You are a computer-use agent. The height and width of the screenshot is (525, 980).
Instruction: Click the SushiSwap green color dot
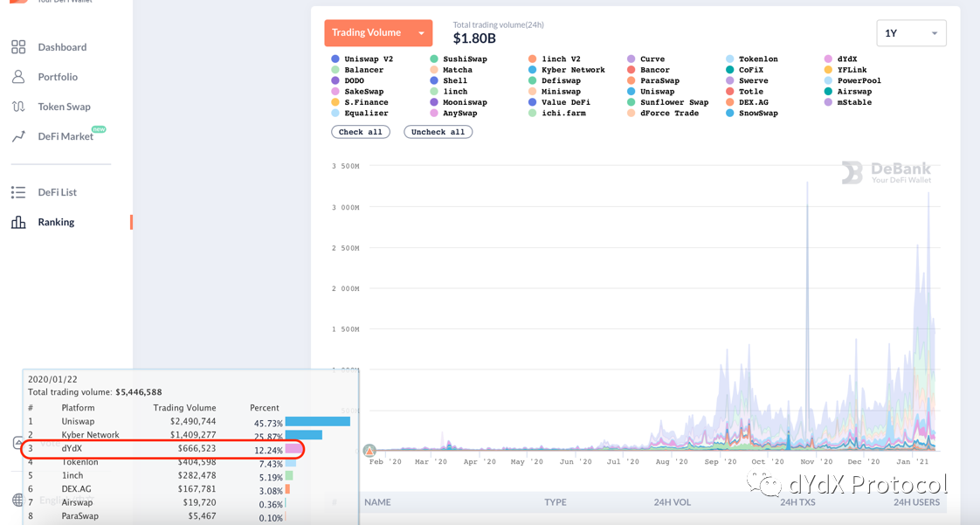(x=434, y=59)
